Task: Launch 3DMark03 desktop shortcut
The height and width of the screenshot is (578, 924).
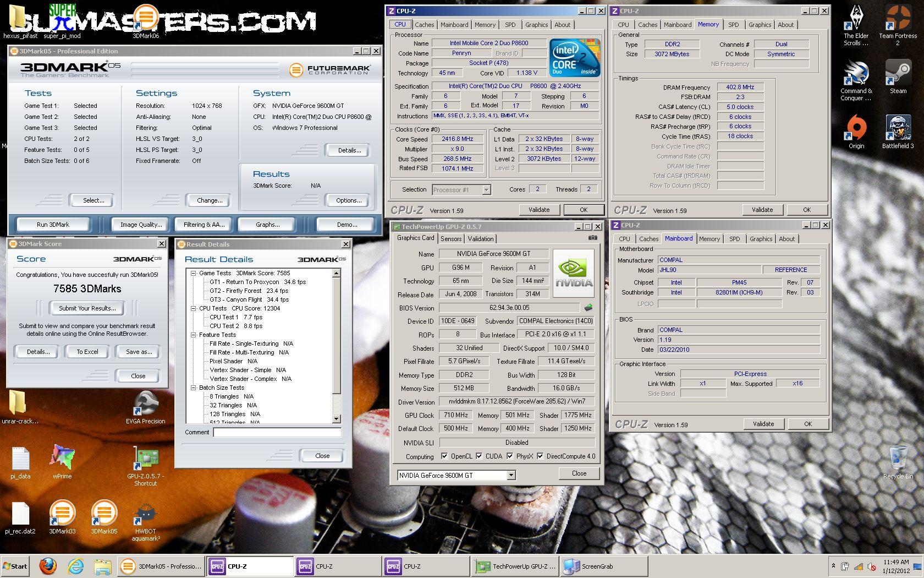Action: (62, 517)
